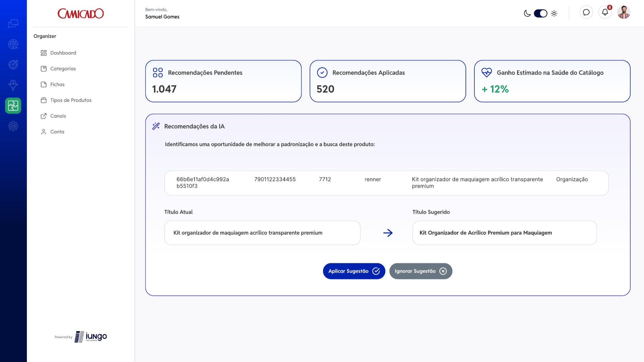
Task: Toggle the dark/light theme switch
Action: (x=541, y=14)
